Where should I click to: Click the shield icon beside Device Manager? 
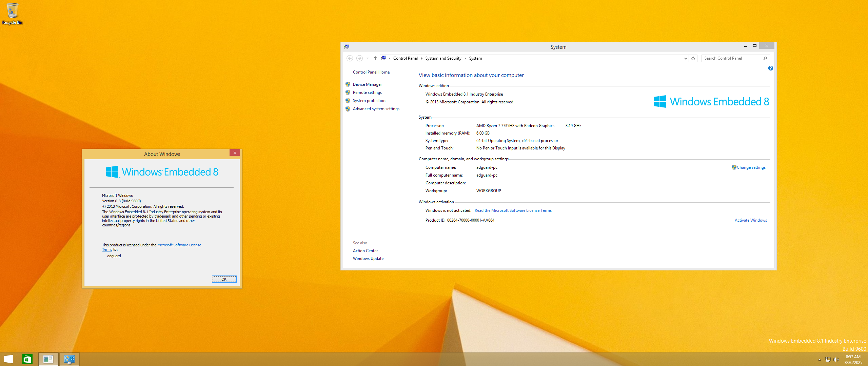pos(348,84)
